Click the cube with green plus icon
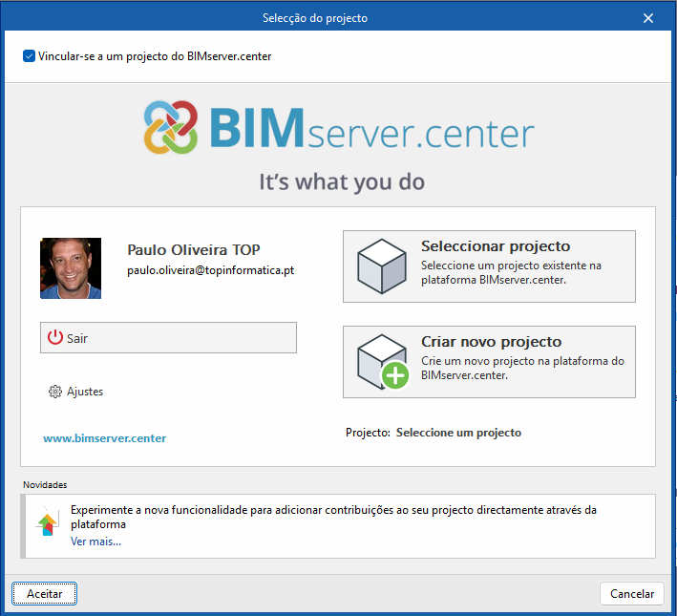Image resolution: width=677 pixels, height=616 pixels. pos(383,362)
